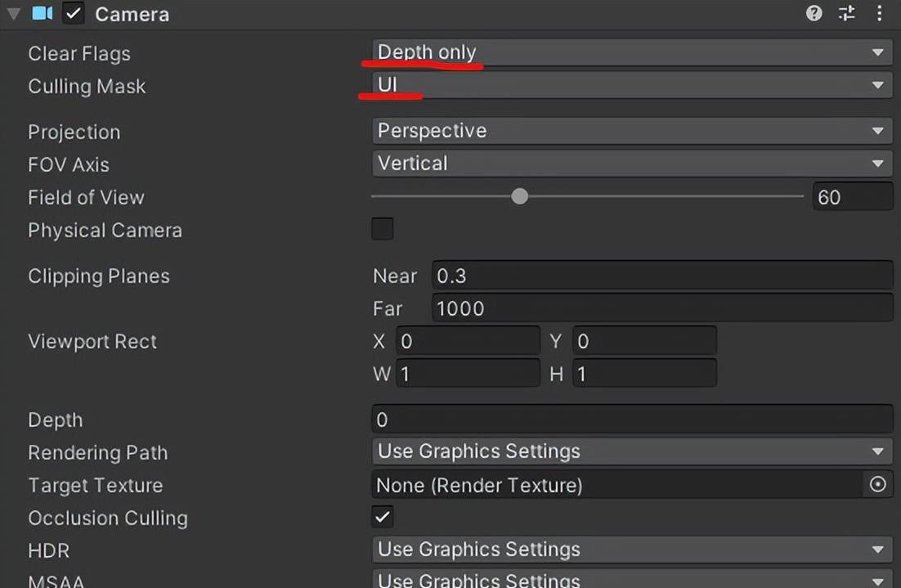Image resolution: width=901 pixels, height=588 pixels.
Task: Disable the Camera component enable checkbox
Action: point(74,13)
